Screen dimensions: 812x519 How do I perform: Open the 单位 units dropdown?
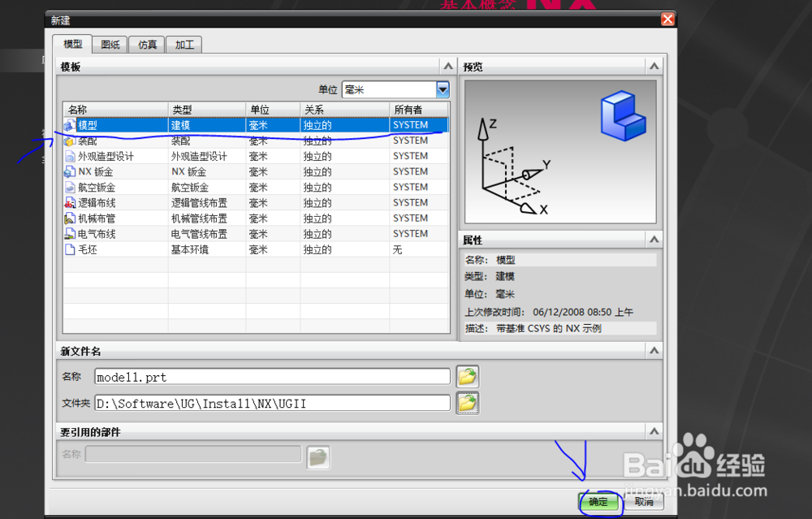[443, 89]
